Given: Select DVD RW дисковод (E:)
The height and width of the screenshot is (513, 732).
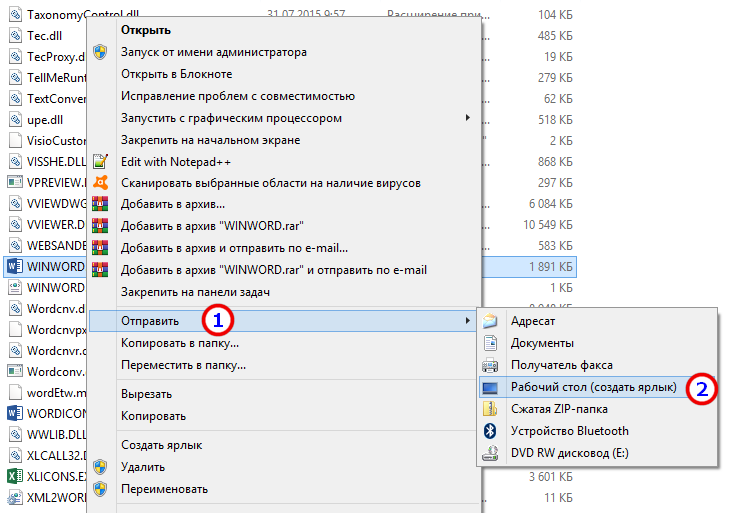Looking at the screenshot, I should click(570, 453).
